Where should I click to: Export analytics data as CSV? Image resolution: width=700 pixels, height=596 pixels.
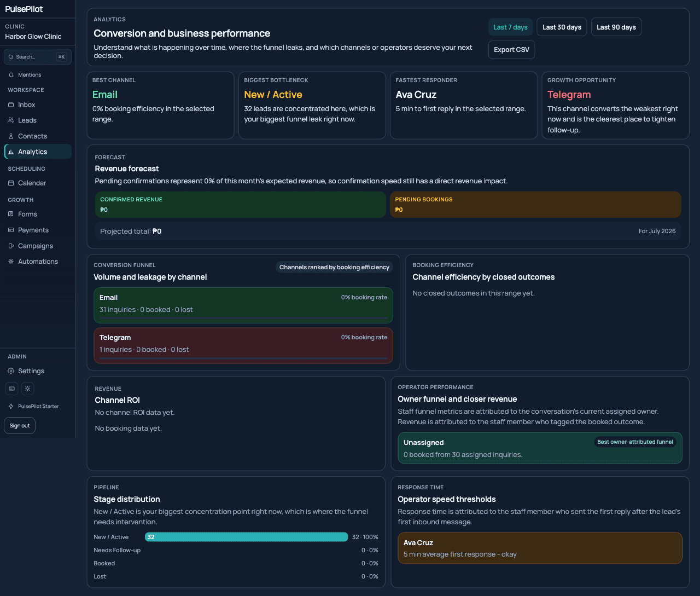(x=511, y=49)
